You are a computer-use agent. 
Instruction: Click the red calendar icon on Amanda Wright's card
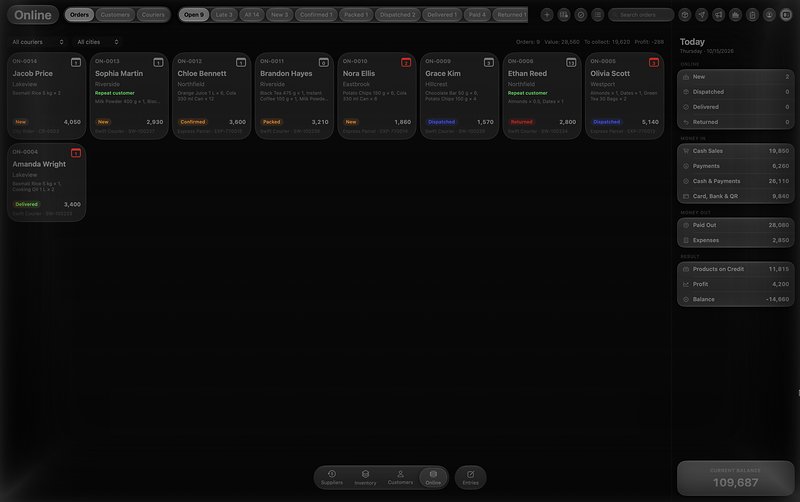(76, 153)
